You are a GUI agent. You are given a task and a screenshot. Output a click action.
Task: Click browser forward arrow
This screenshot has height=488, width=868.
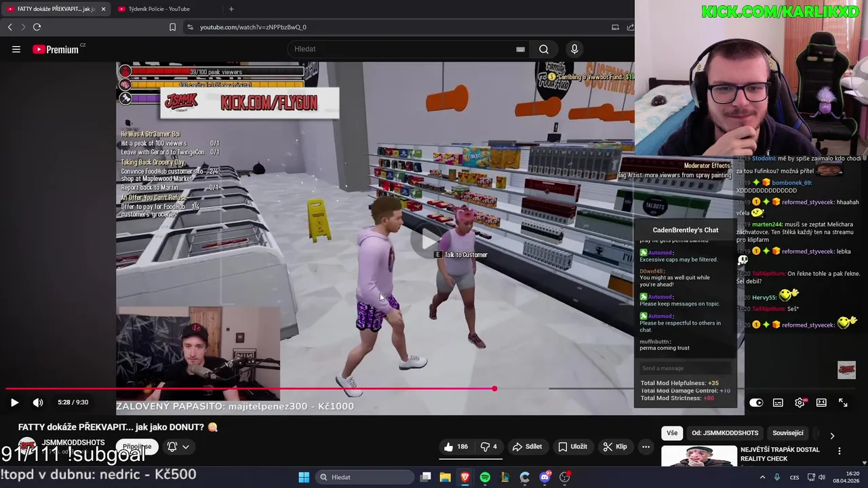[x=22, y=27]
